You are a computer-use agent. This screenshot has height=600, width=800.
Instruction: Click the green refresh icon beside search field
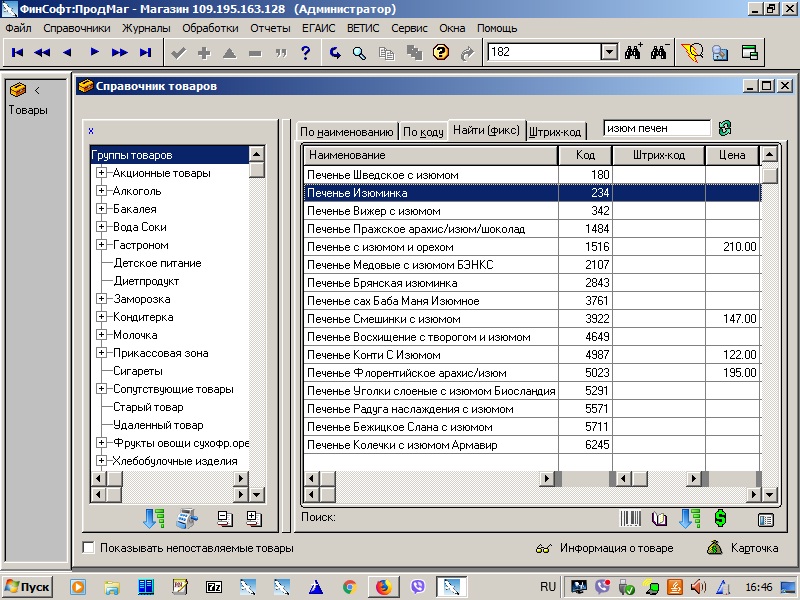click(725, 128)
